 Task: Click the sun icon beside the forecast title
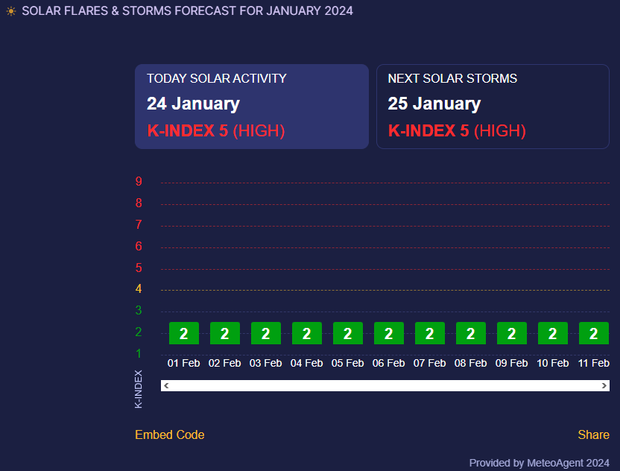11,11
